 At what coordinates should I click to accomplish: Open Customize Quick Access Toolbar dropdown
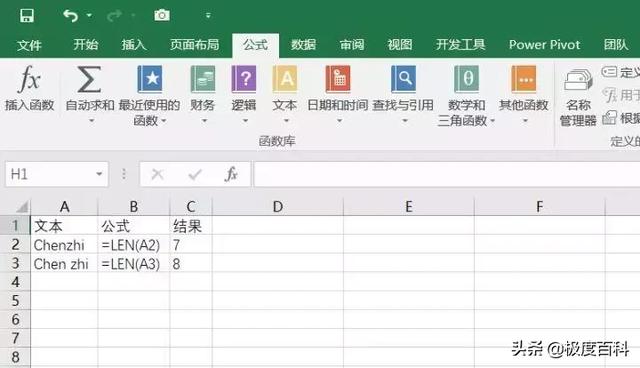[x=208, y=16]
